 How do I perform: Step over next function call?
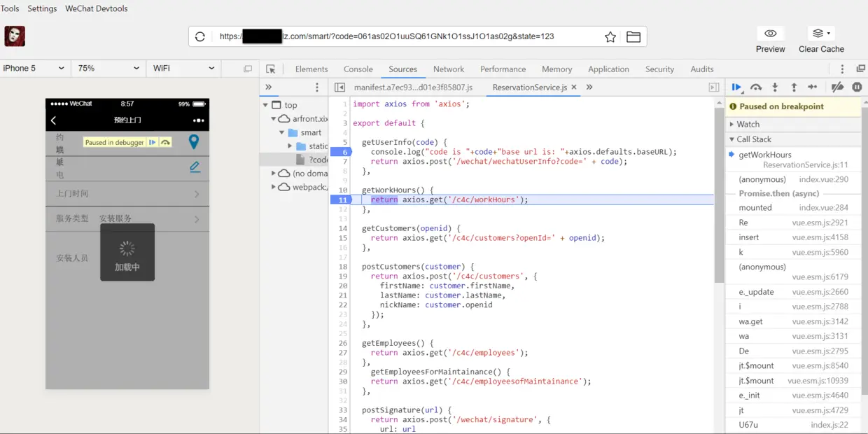[x=756, y=87]
